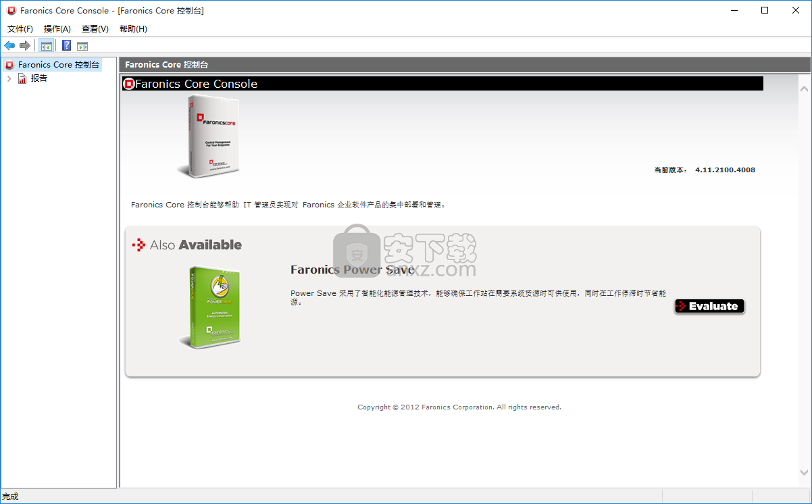The height and width of the screenshot is (504, 812).
Task: Toggle the show/hide console tree button
Action: [47, 45]
